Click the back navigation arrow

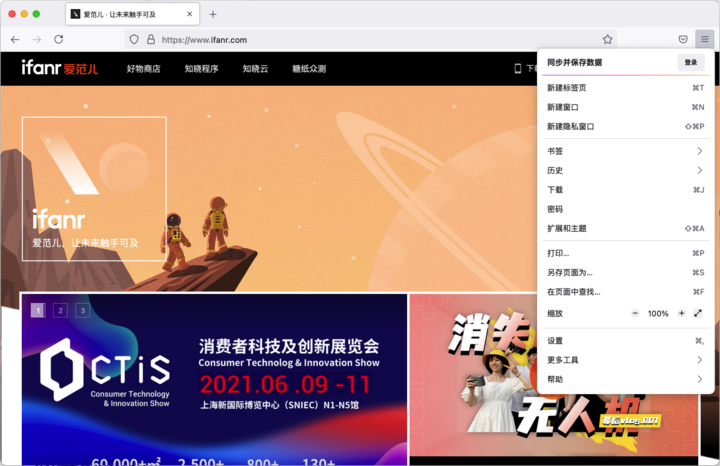click(x=15, y=39)
